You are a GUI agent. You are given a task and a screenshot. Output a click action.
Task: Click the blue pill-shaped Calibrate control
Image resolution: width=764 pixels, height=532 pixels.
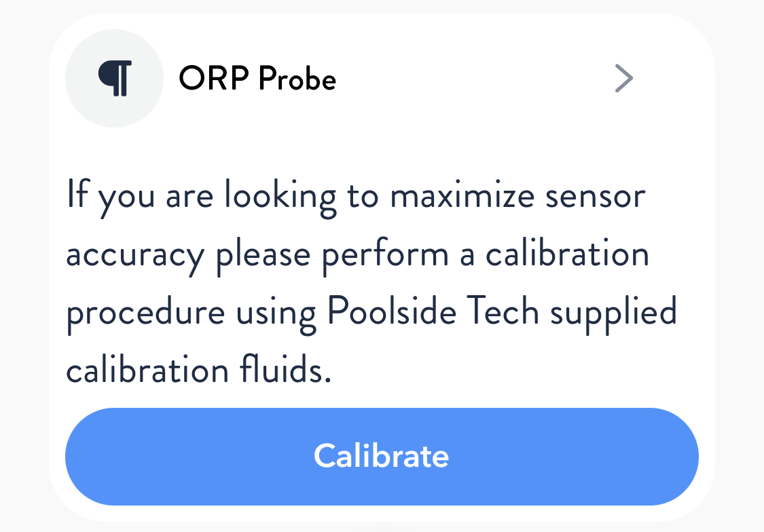tap(382, 456)
